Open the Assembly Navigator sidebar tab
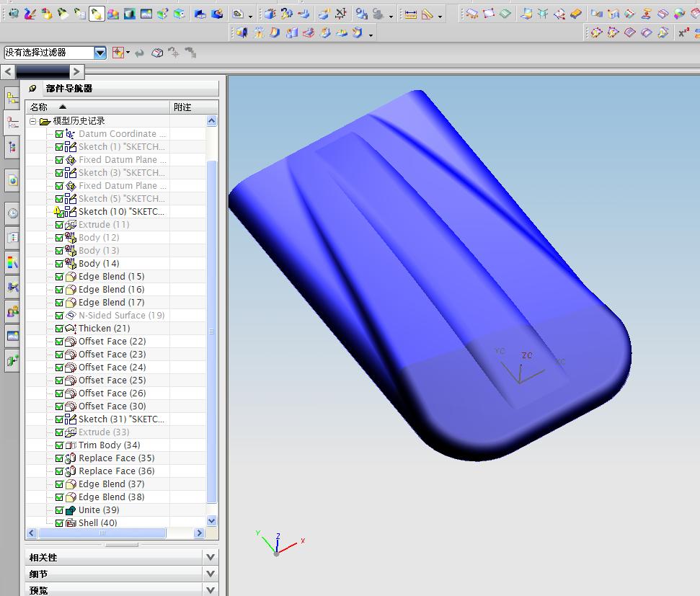The width and height of the screenshot is (700, 596). pos(12,98)
